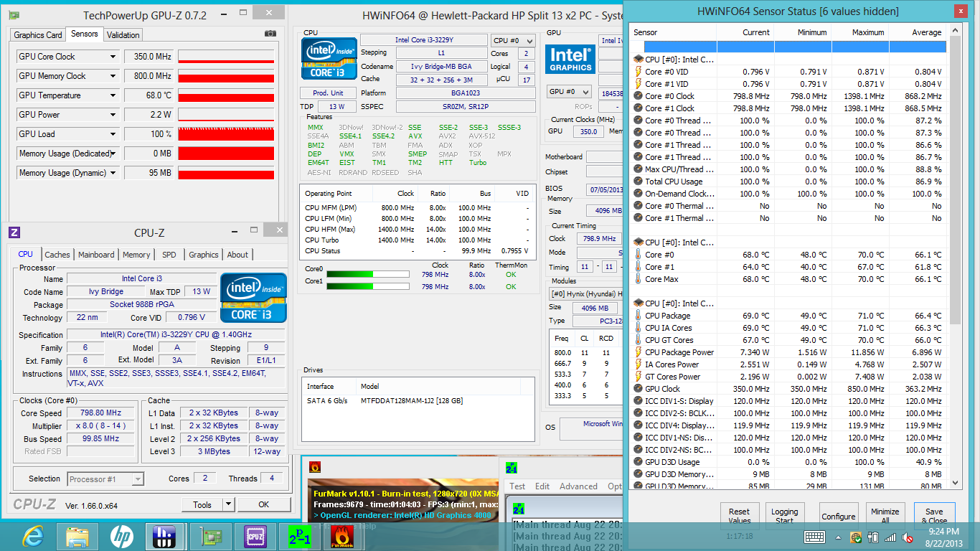Switch to the Graphics Card tab in GPU-Z

[38, 34]
